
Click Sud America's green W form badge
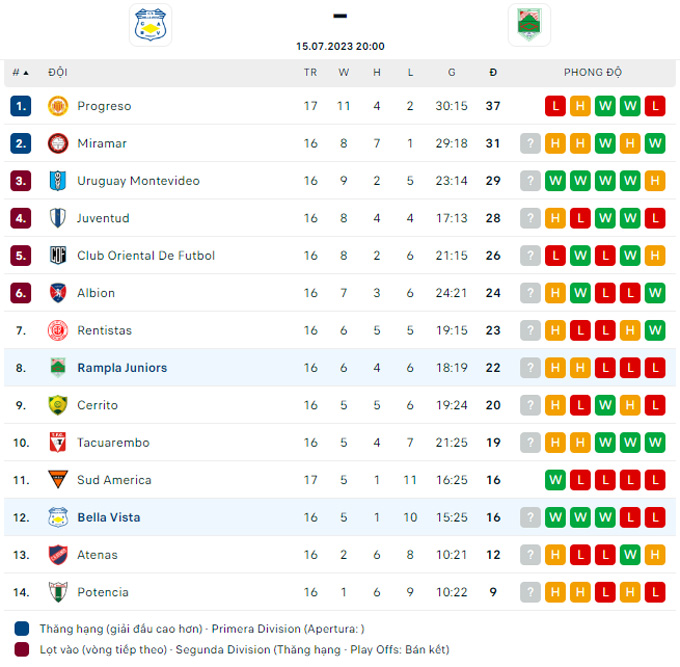point(555,480)
